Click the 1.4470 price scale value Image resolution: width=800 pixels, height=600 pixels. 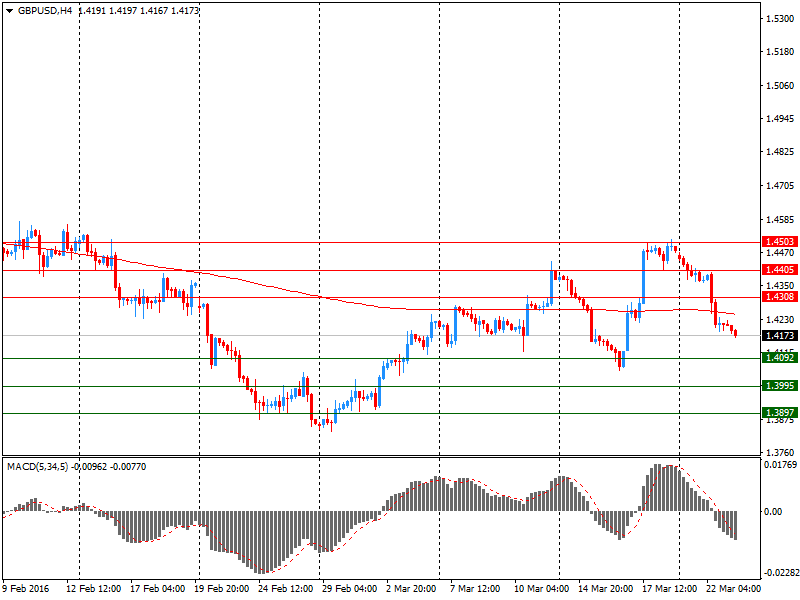coord(780,253)
